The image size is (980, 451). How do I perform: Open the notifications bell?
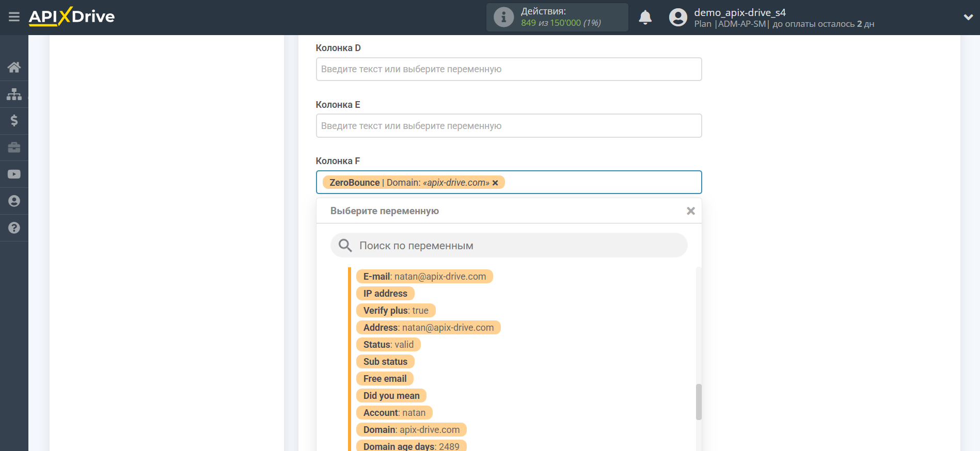645,18
